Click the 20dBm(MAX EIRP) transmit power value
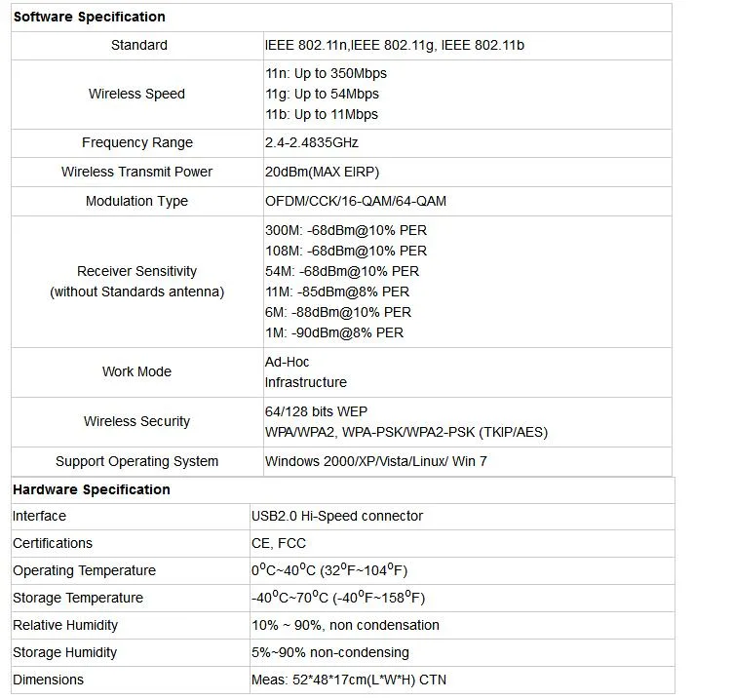The height and width of the screenshot is (700, 733). pos(322,172)
